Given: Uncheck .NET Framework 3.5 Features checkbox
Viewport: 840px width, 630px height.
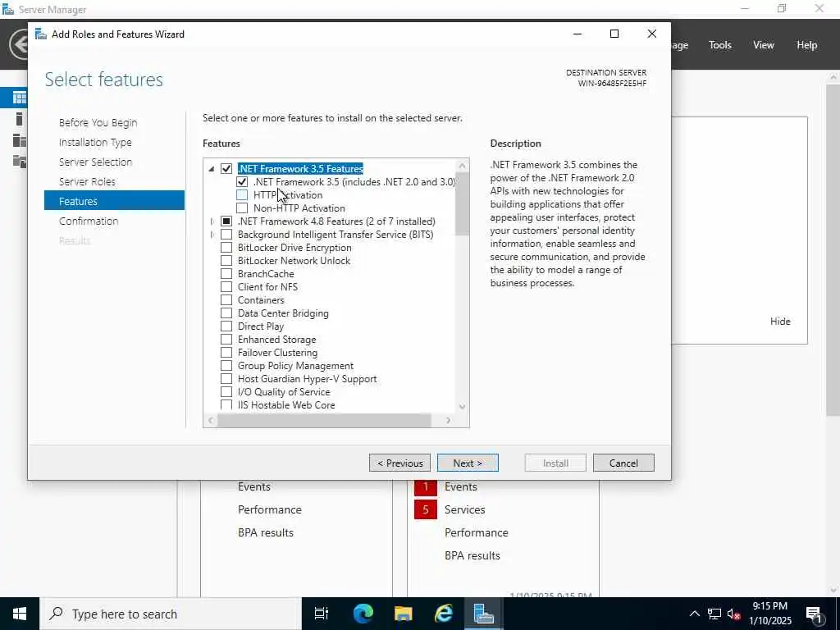Looking at the screenshot, I should coord(226,169).
